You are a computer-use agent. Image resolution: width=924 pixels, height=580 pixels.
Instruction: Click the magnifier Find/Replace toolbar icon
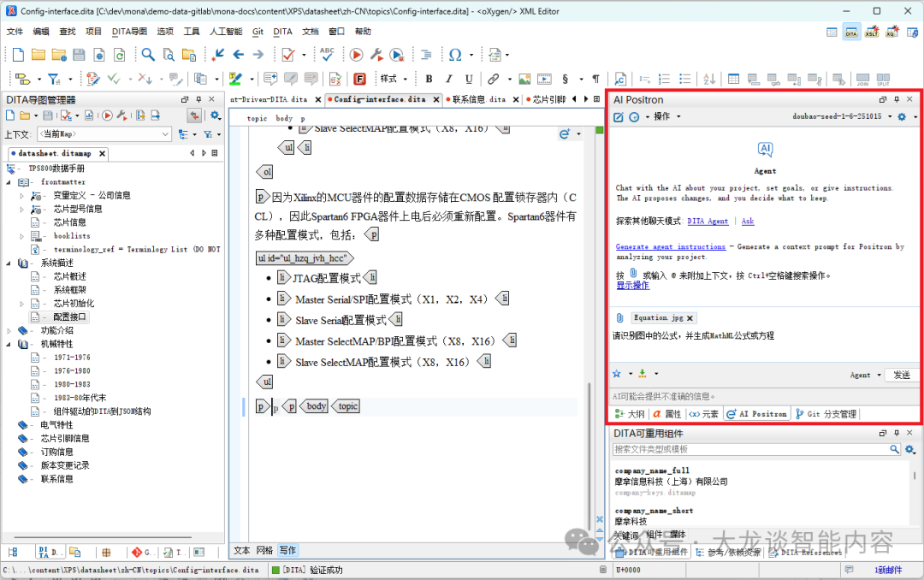[148, 55]
